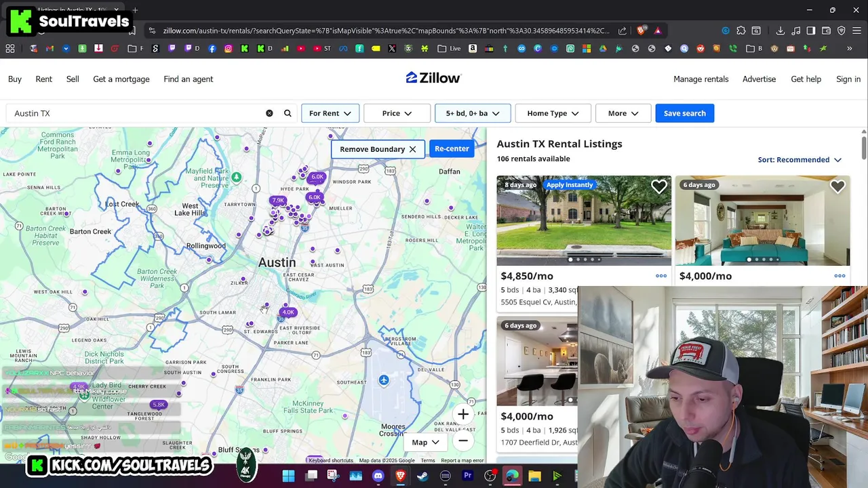Viewport: 868px width, 488px height.
Task: Open Windows Start menu
Action: point(288,476)
